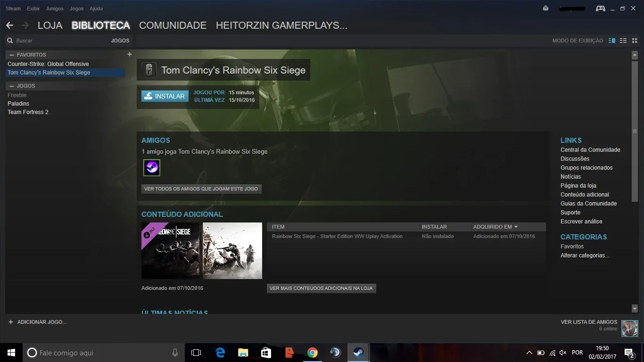Open Task View on the taskbar
The height and width of the screenshot is (362, 644).
(x=196, y=353)
